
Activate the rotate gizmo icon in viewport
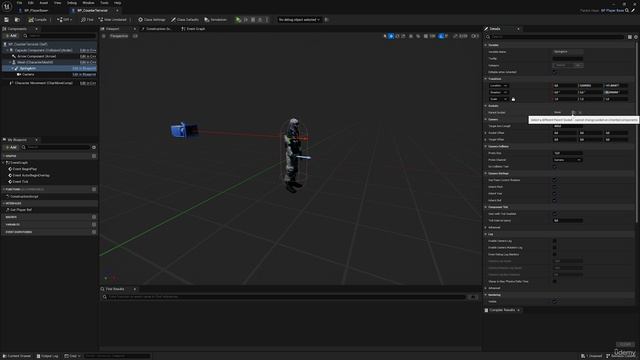point(397,36)
